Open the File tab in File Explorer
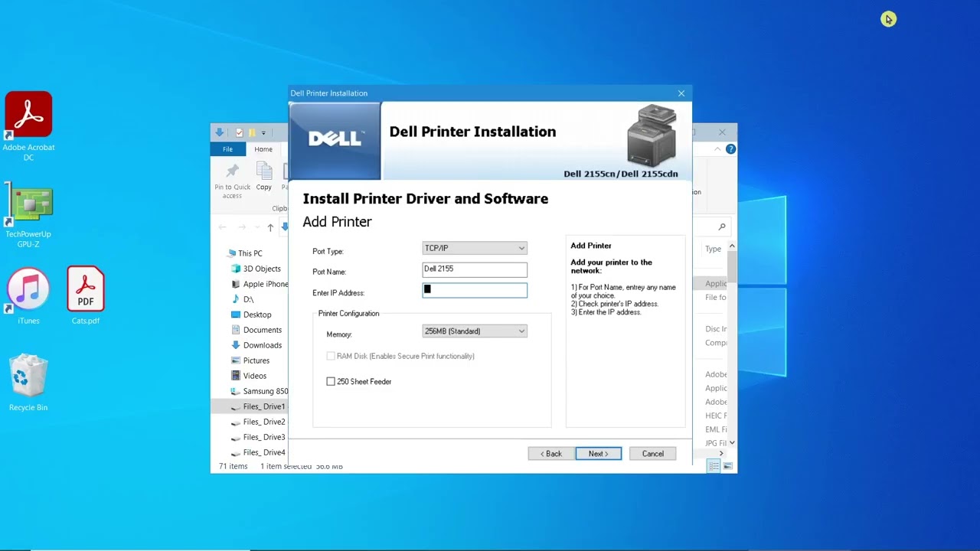Viewport: 980px width, 551px height. tap(227, 149)
